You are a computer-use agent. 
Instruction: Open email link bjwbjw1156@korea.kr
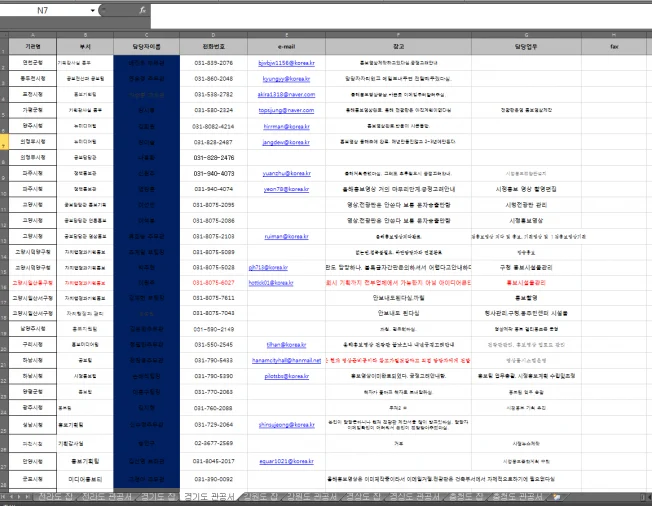coord(286,63)
